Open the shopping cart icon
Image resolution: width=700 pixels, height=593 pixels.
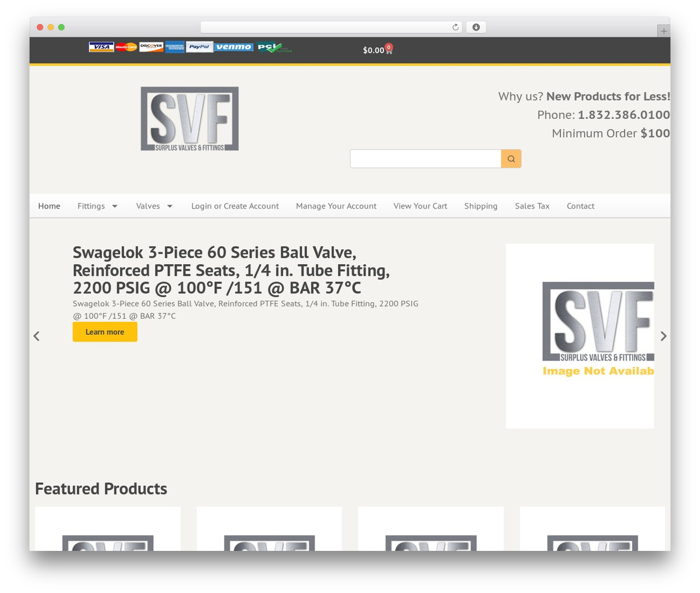click(x=389, y=49)
